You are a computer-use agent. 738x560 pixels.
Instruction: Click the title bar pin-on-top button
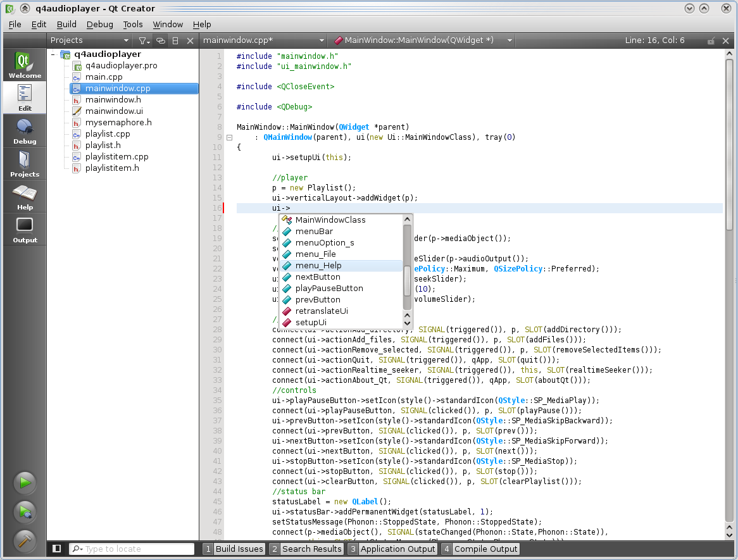[x=25, y=8]
